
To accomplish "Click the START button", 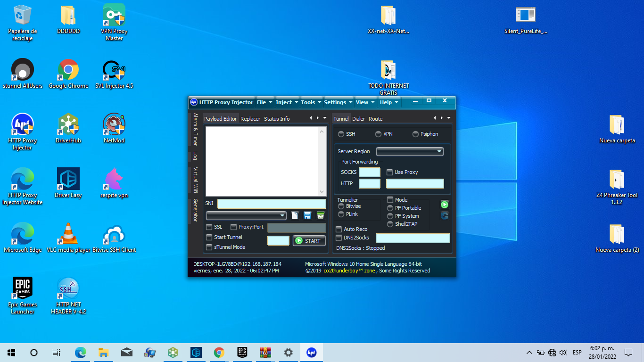I will (309, 240).
